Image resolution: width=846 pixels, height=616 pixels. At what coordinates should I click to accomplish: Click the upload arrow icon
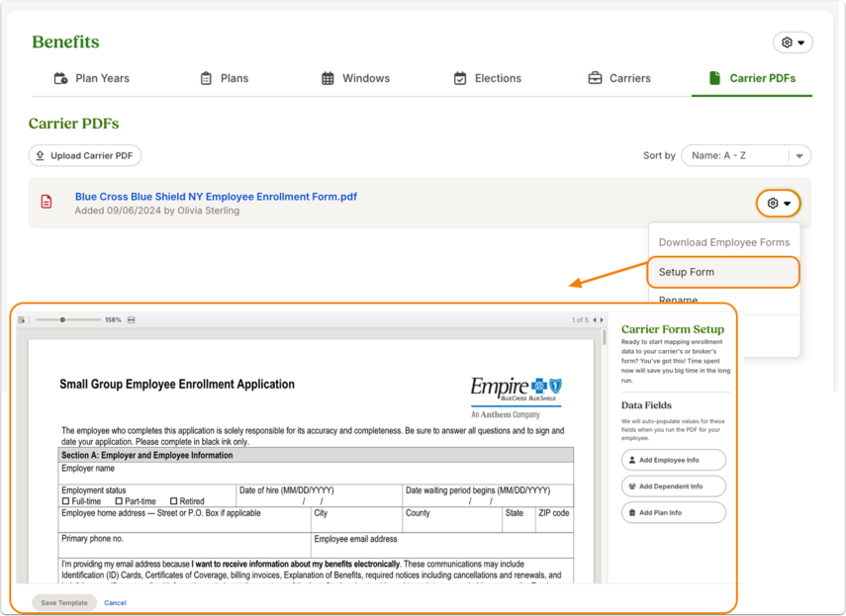pyautogui.click(x=40, y=155)
